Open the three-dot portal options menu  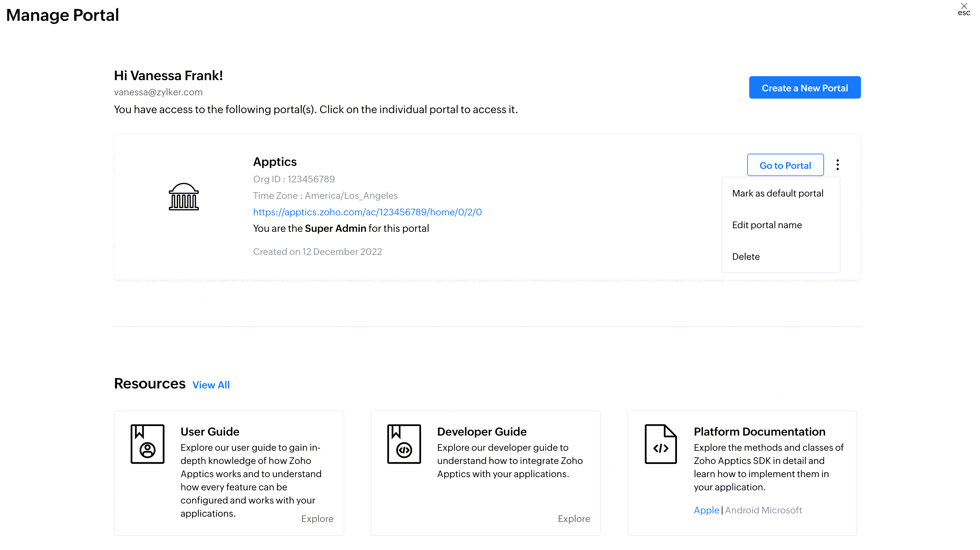click(x=837, y=165)
